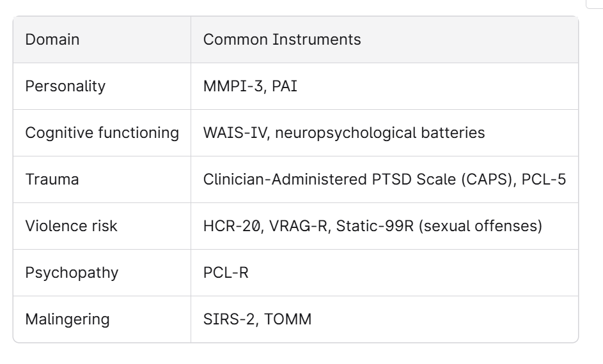This screenshot has width=603, height=364.
Task: Click the WAIS-IV instrument text
Action: point(235,133)
